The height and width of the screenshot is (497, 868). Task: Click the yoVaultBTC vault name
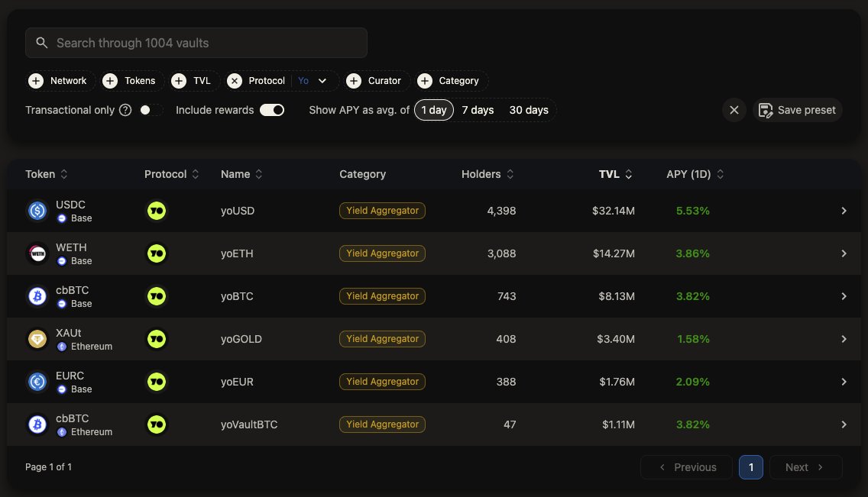tap(249, 424)
